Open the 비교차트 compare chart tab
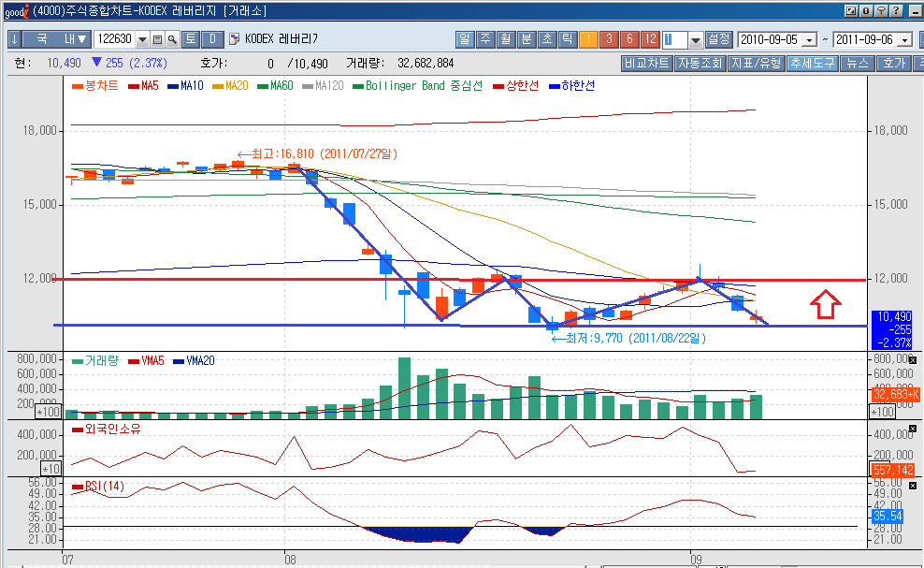This screenshot has height=568, width=924. 646,63
